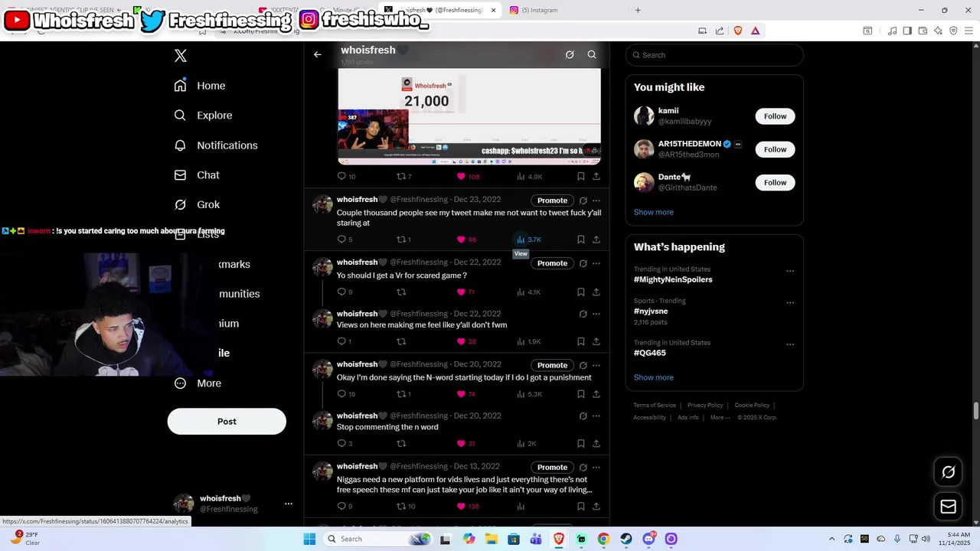Open the floating Messages envelope button
This screenshot has height=551, width=980.
[948, 507]
